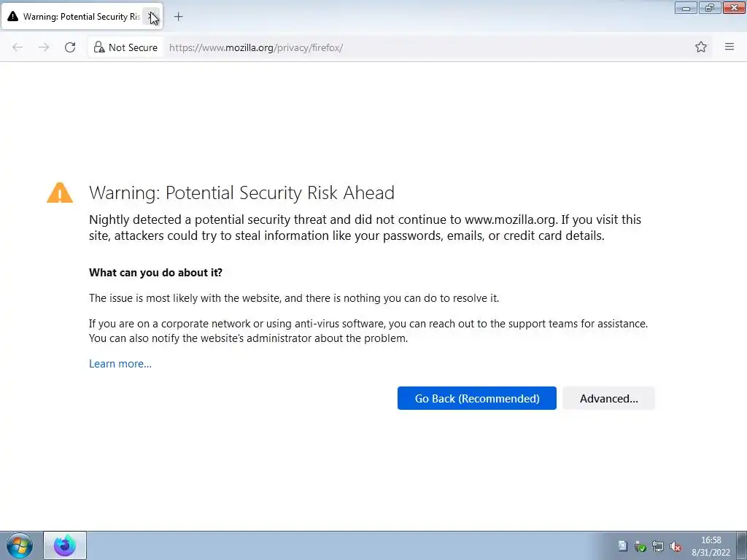Viewport: 747px width, 560px height.
Task: Expand the Advanced... options
Action: [x=609, y=399]
